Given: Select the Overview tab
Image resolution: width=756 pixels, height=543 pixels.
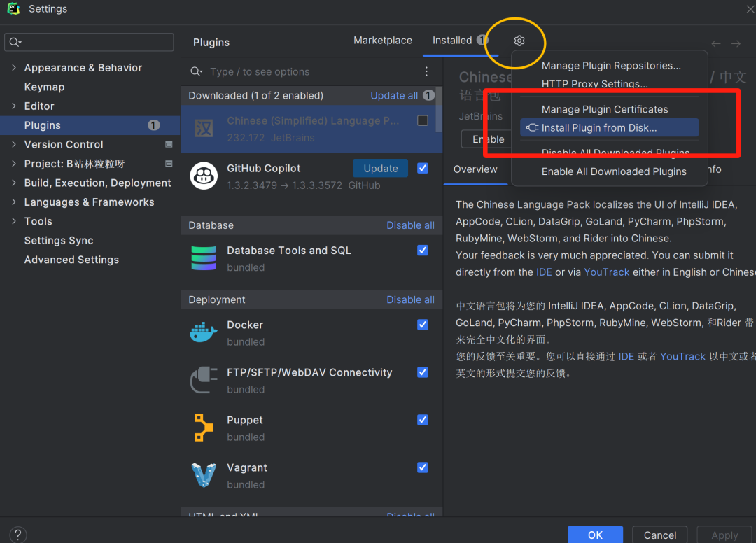Looking at the screenshot, I should pyautogui.click(x=475, y=169).
